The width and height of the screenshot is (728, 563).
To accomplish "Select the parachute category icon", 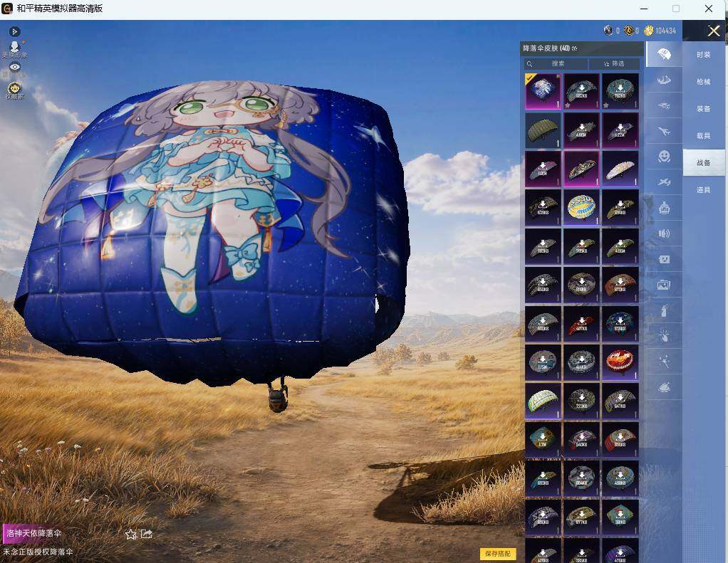I will [x=664, y=54].
